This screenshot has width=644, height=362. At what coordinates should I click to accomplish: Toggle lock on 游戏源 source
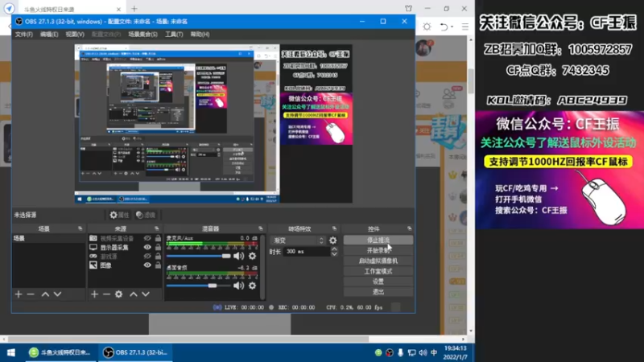[x=158, y=256]
